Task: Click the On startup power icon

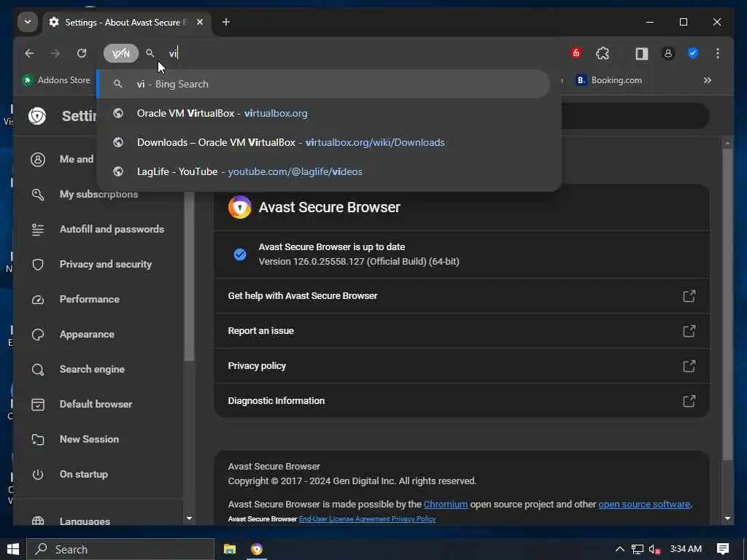Action: 38,474
